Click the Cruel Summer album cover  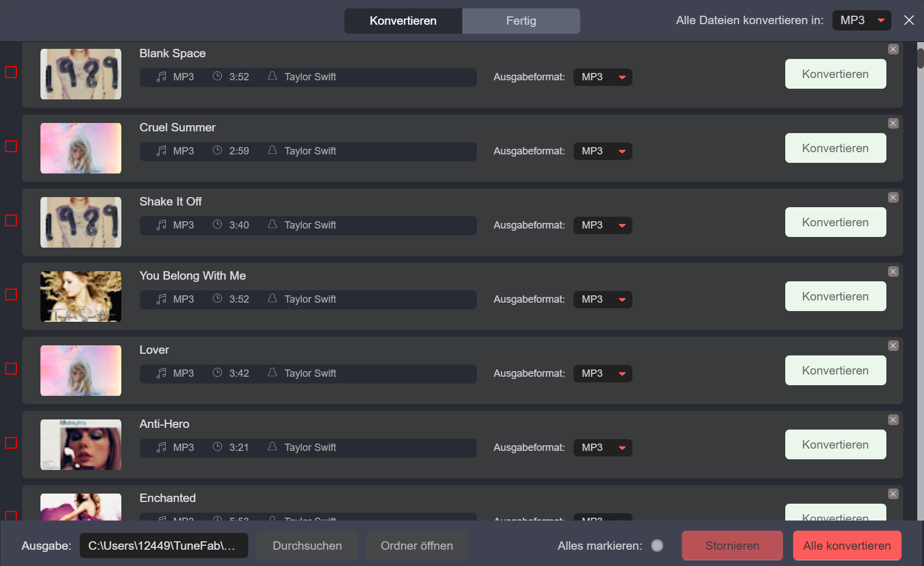(81, 148)
